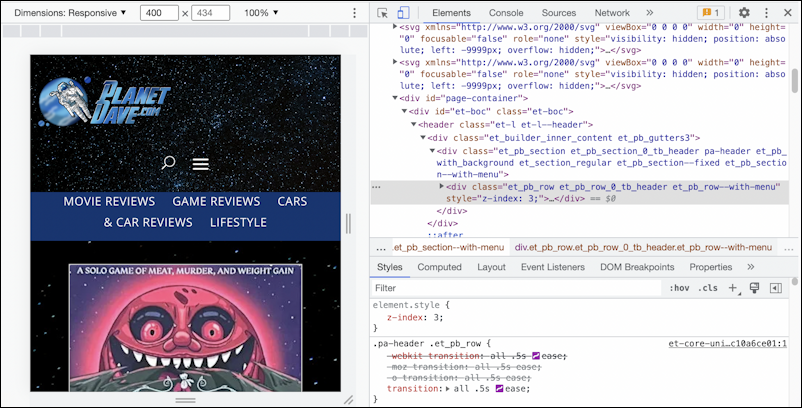Click breadcrumb .et_pb_section--with-menu
Screen dimensions: 802x408
(x=449, y=247)
